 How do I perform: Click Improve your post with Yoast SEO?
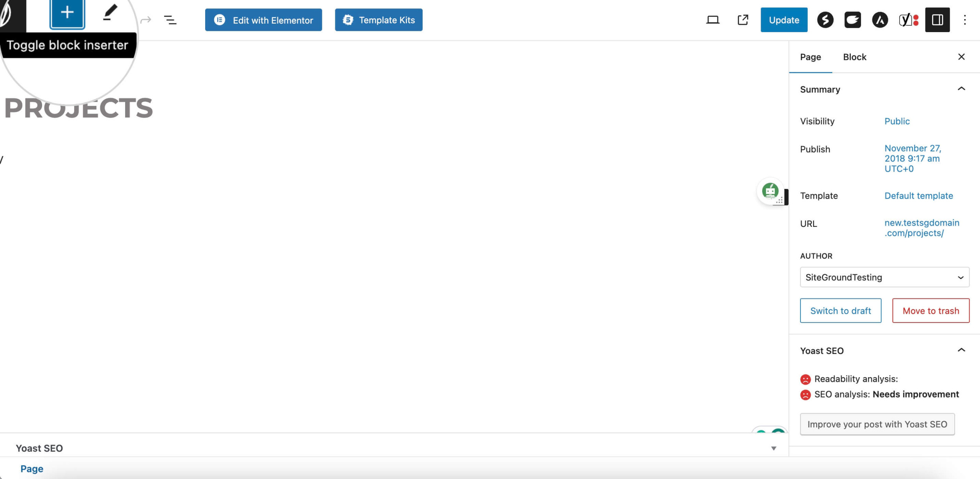coord(877,424)
